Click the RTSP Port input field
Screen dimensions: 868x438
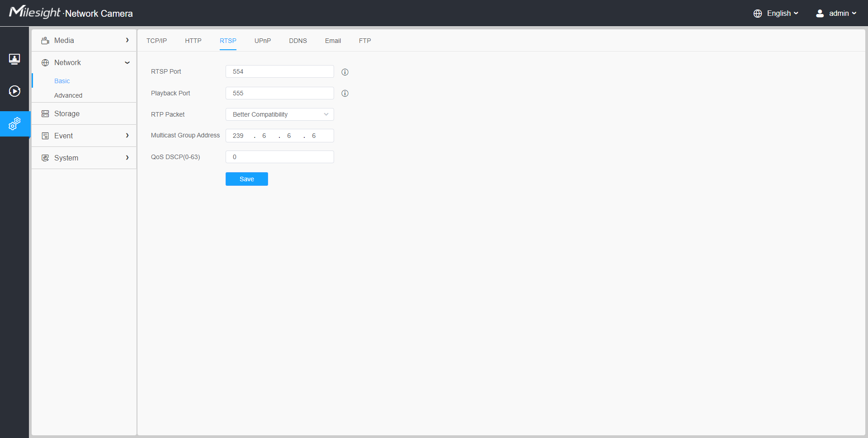[279, 71]
